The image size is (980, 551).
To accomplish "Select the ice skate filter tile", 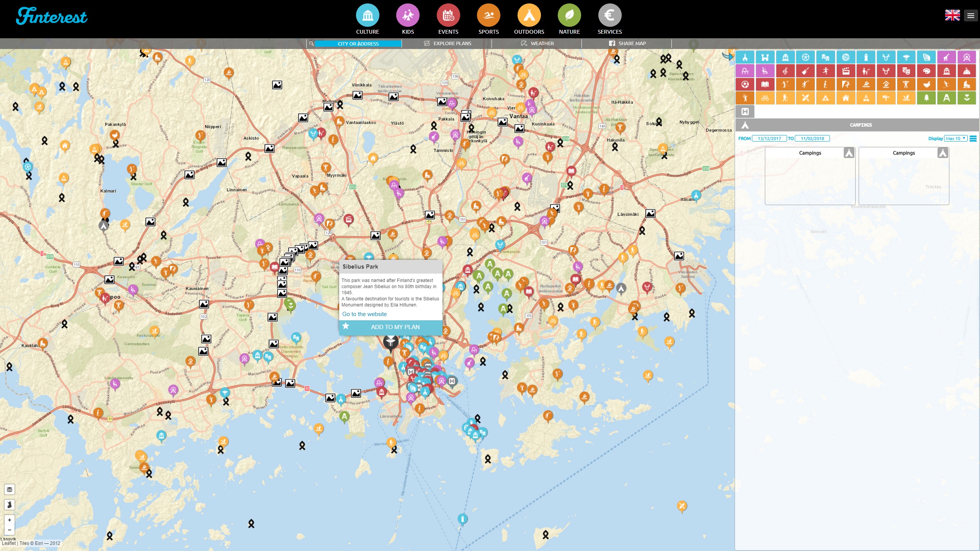I will click(967, 84).
